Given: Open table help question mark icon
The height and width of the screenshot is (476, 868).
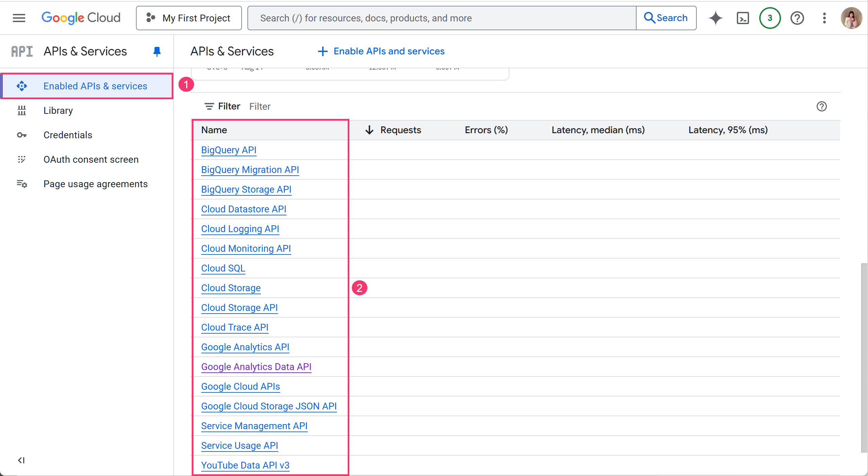Looking at the screenshot, I should click(x=821, y=106).
